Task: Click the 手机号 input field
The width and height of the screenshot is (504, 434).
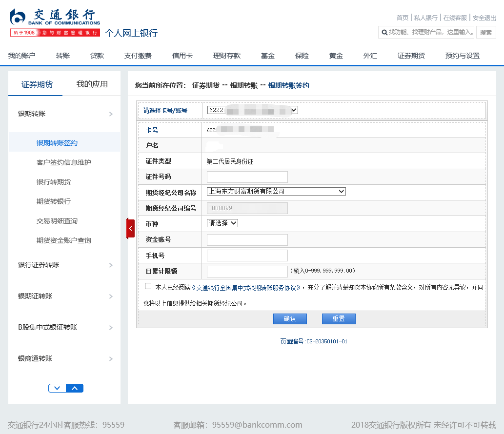Action: [x=247, y=256]
